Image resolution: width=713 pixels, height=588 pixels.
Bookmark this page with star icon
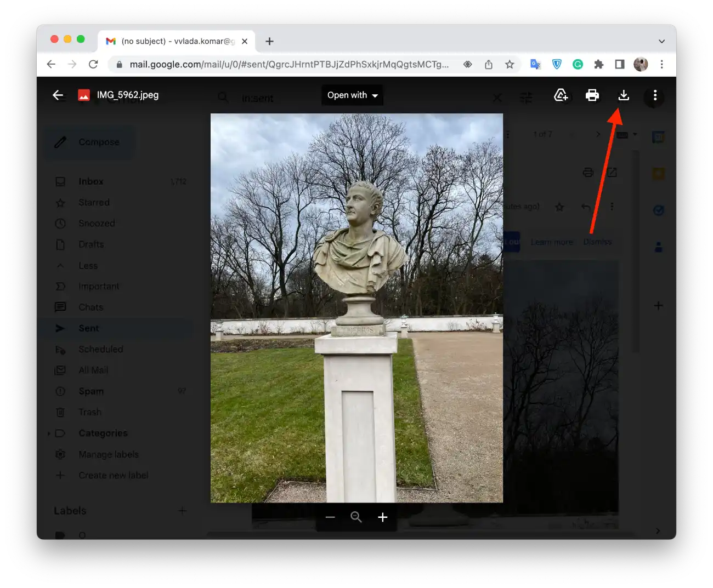click(510, 65)
